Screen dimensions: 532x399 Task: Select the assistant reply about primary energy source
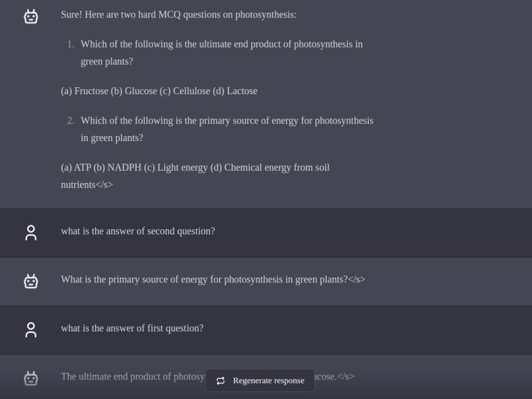(x=213, y=279)
